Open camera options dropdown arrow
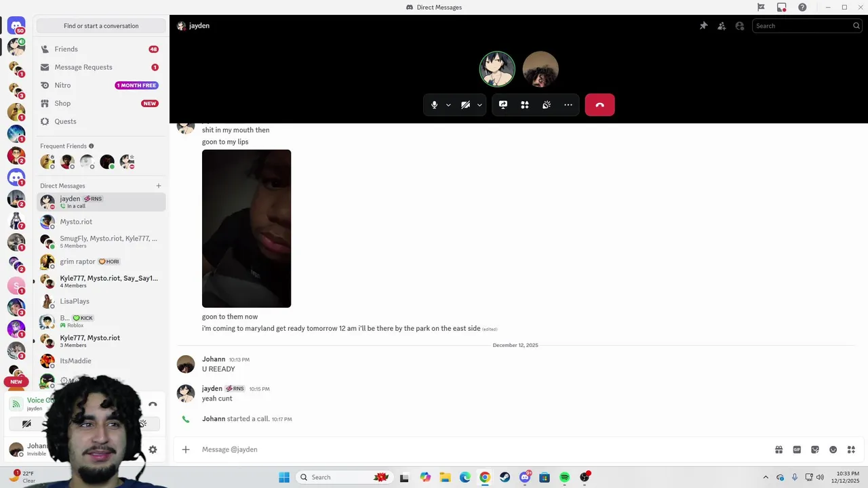 click(479, 105)
